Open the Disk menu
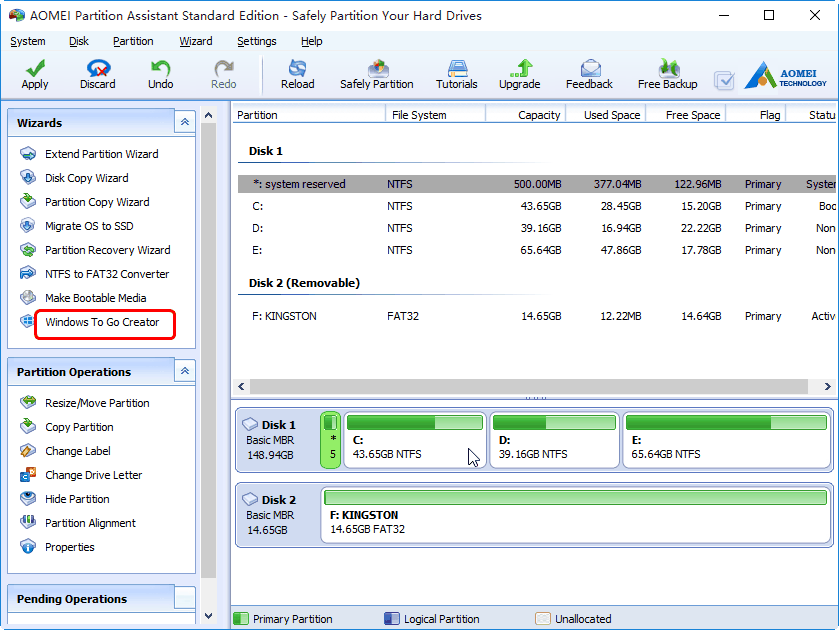The image size is (839, 630). [79, 41]
